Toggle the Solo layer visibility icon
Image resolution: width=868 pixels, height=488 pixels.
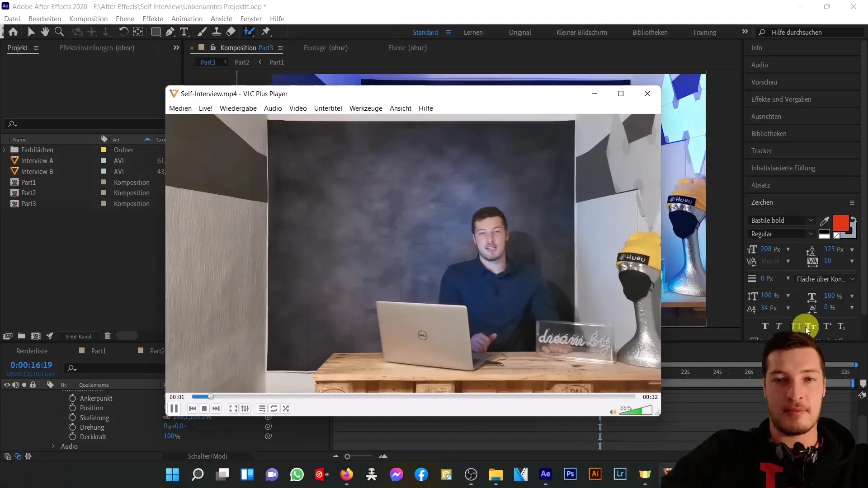tap(24, 385)
